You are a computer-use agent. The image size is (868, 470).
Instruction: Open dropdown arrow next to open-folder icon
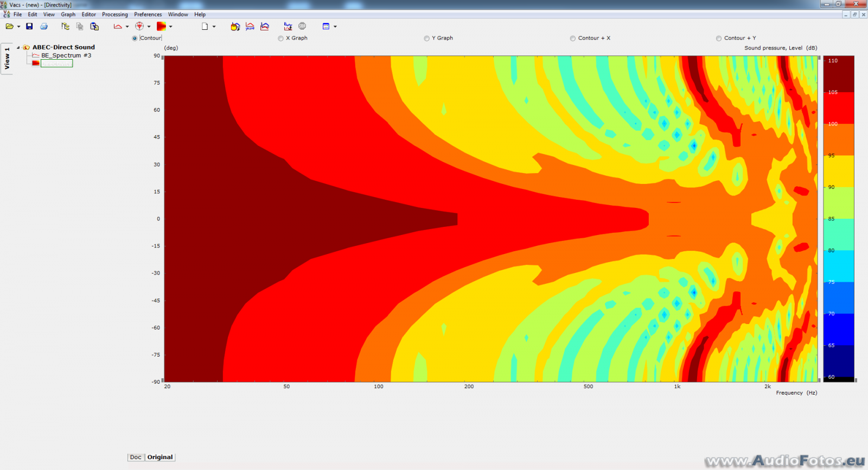(18, 27)
